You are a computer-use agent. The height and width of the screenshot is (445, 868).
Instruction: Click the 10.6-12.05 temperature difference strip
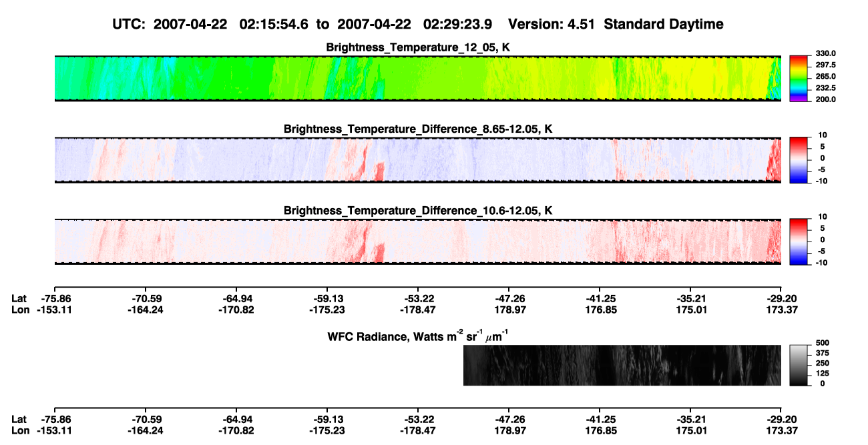(417, 241)
